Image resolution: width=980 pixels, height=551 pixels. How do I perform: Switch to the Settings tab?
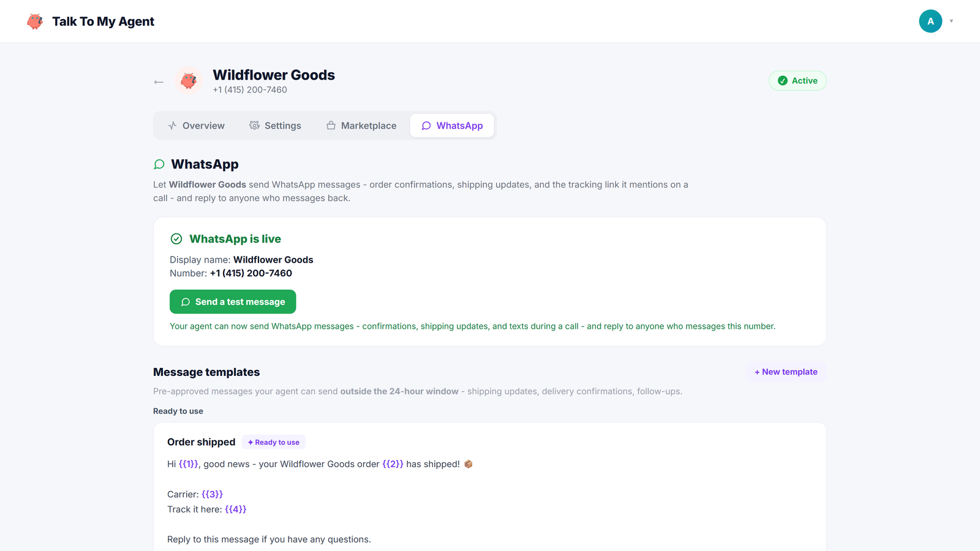(275, 126)
